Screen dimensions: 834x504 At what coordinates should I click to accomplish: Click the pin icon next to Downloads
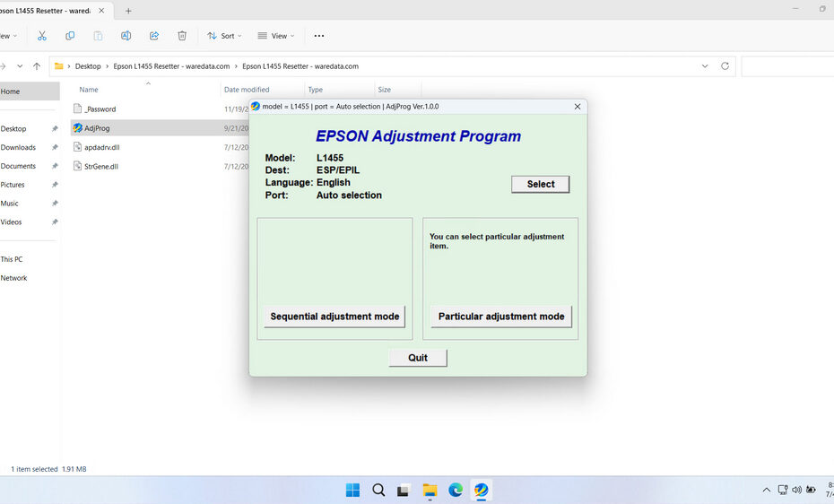click(x=54, y=147)
